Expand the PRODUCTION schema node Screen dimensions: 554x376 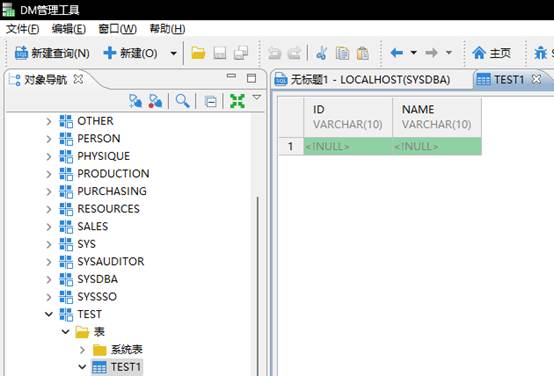point(49,174)
